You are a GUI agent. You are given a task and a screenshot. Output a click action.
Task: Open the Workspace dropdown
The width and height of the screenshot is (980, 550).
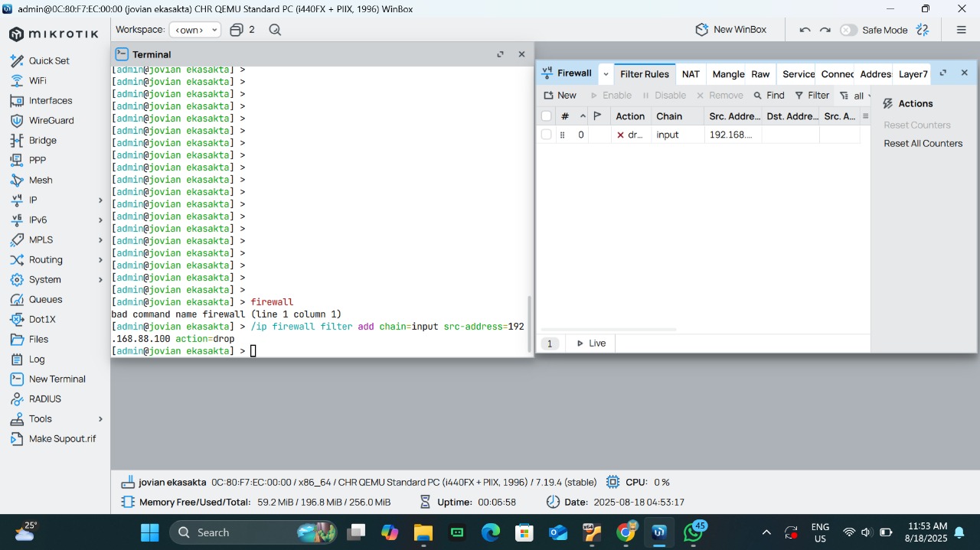point(195,30)
